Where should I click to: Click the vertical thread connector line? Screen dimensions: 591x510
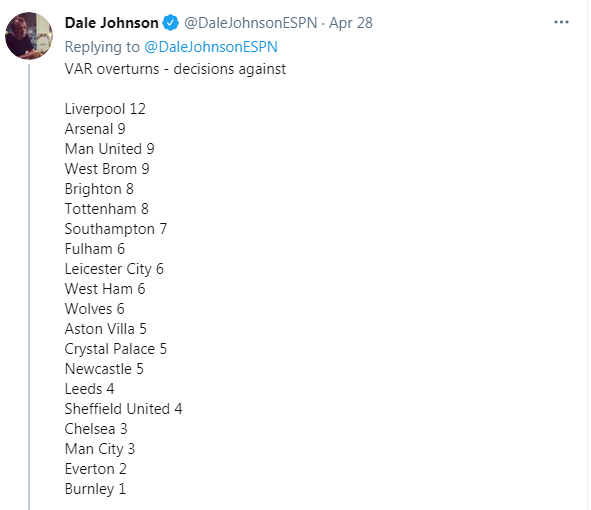pos(29,286)
